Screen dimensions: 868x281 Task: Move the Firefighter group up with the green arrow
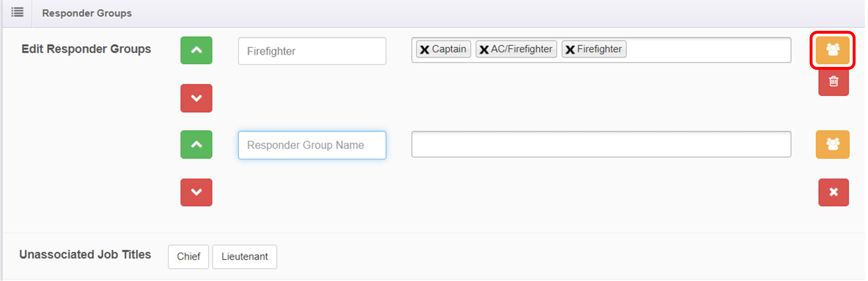tap(197, 51)
